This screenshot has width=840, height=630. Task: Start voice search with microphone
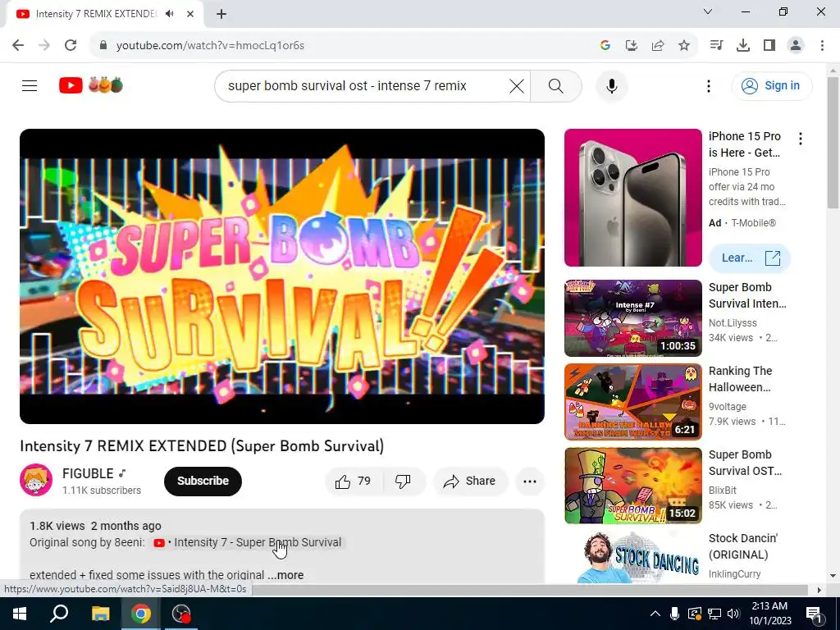pos(612,85)
